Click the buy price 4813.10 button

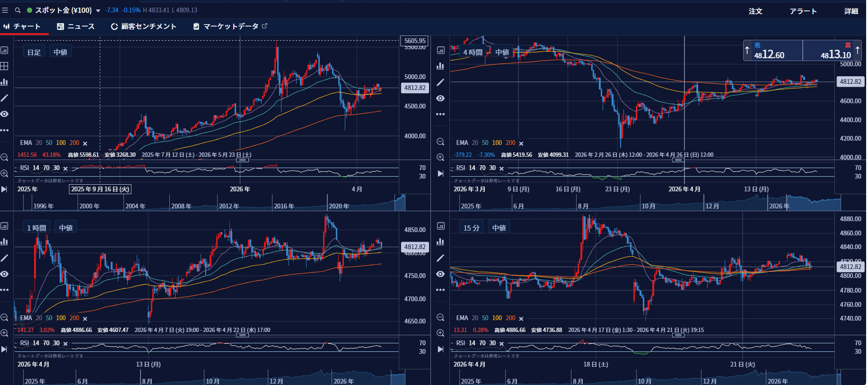coord(832,51)
